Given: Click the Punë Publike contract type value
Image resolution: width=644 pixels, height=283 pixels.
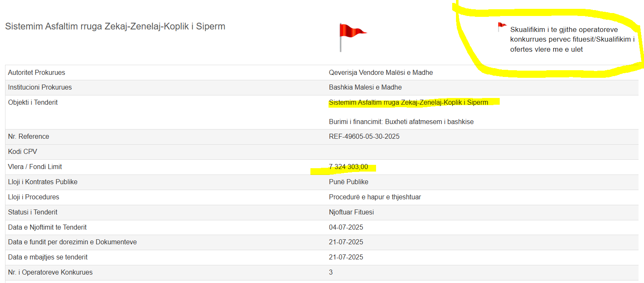Looking at the screenshot, I should coord(348,182).
